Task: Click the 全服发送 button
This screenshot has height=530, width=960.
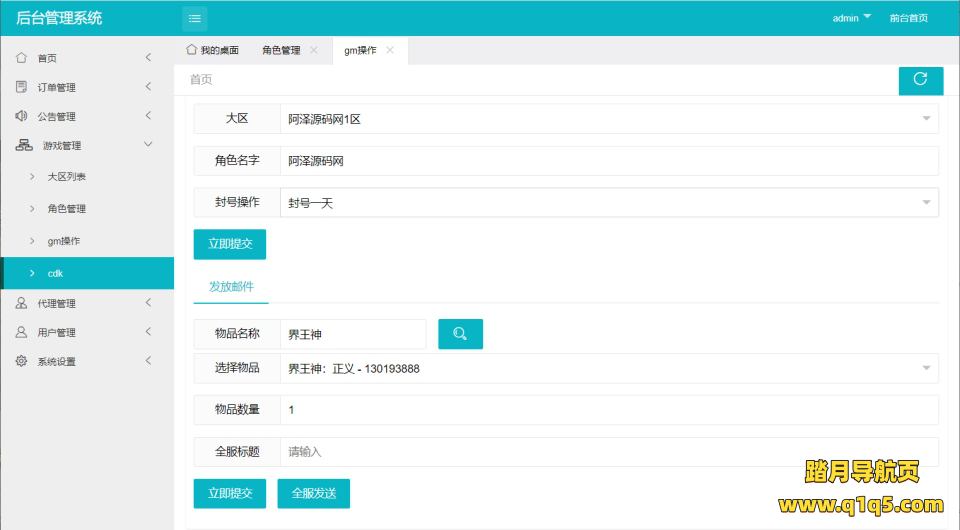Action: 313,493
